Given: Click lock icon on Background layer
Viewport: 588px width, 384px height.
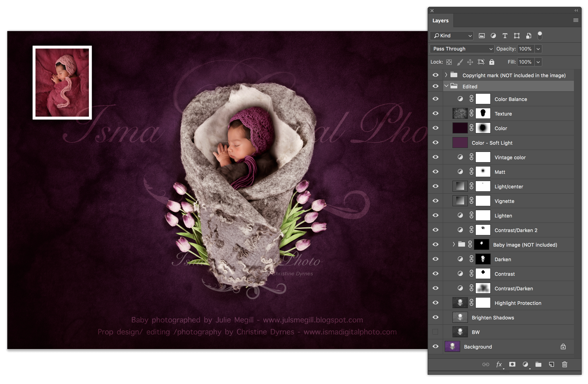Looking at the screenshot, I should [563, 347].
